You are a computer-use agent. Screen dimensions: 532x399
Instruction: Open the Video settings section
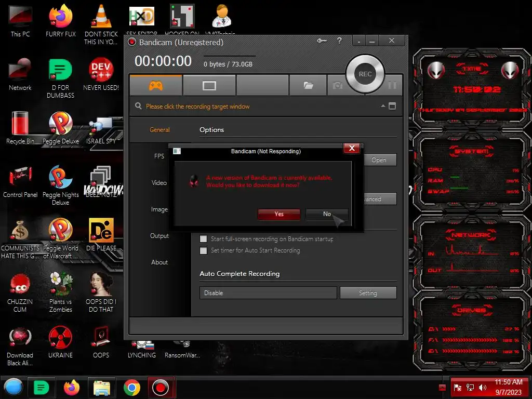tap(159, 182)
